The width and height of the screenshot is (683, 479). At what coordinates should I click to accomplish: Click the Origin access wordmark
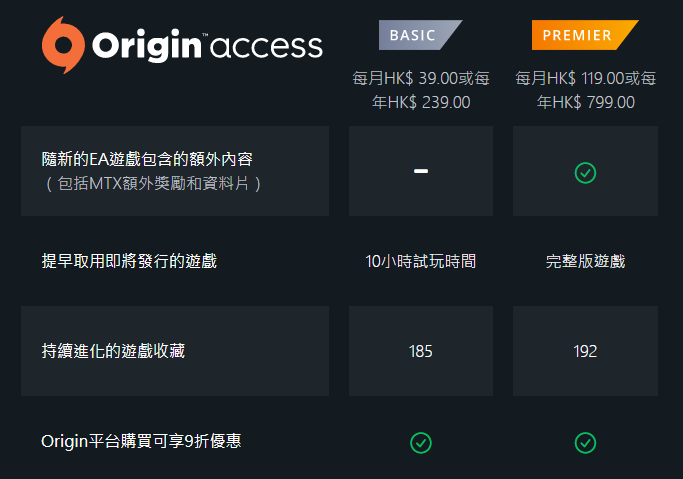coord(207,46)
